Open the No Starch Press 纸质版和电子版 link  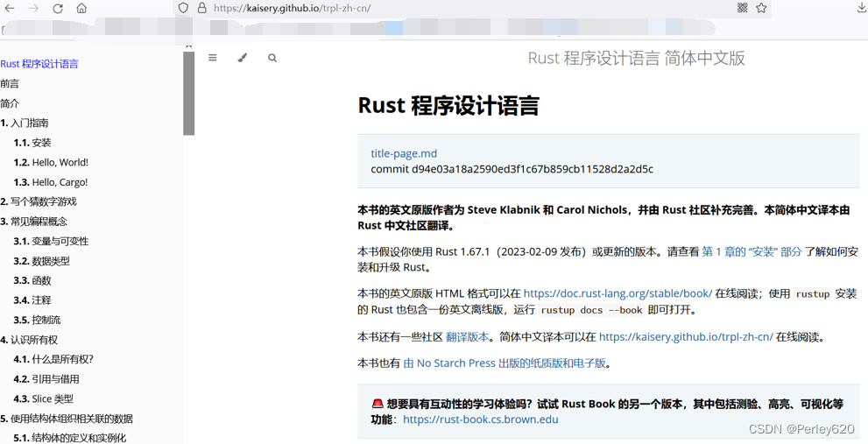point(505,363)
